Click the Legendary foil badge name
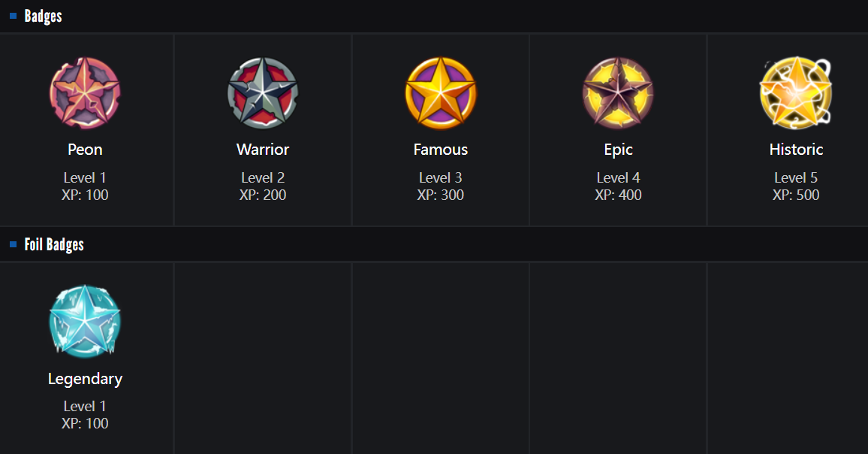This screenshot has height=454, width=868. pos(85,379)
